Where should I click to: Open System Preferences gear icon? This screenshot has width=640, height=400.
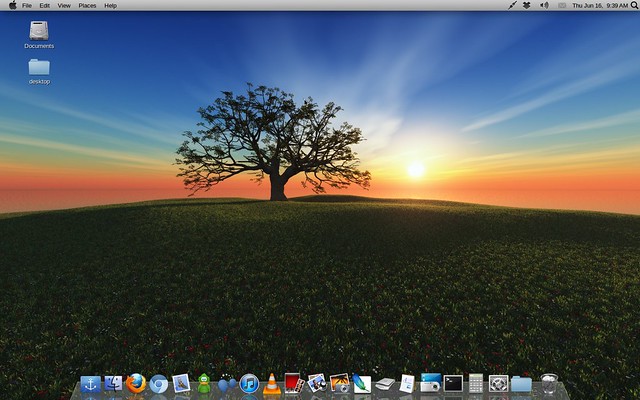pos(498,384)
